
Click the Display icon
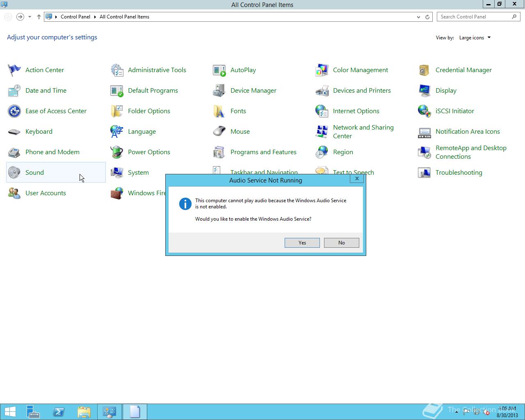pyautogui.click(x=425, y=91)
